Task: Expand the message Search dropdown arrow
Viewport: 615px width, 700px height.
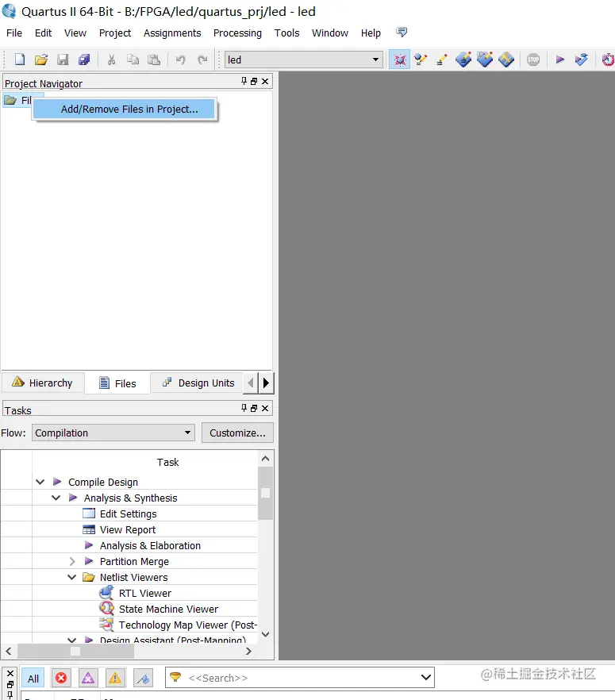Action: 426,677
